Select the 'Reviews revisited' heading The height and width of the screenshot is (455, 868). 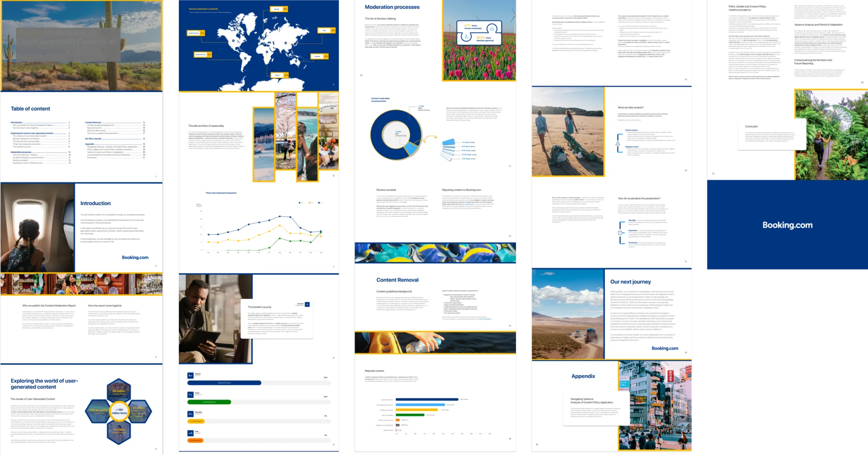(386, 190)
